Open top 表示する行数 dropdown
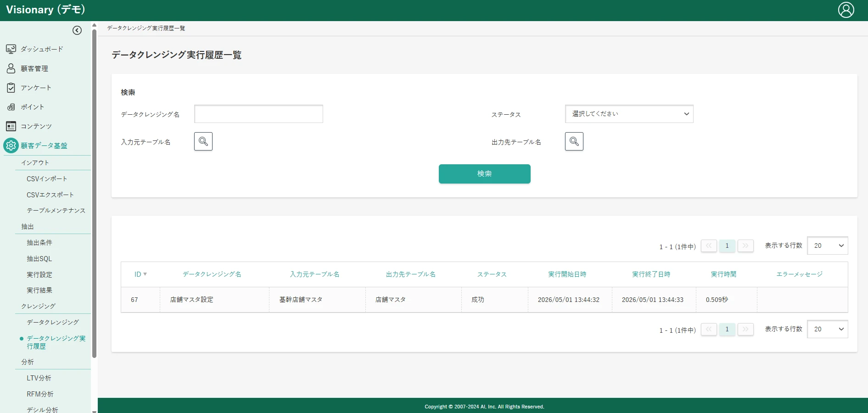Image resolution: width=868 pixels, height=413 pixels. pos(827,246)
